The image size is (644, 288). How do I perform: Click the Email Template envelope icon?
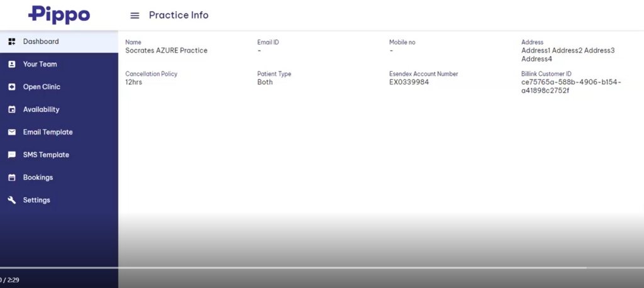click(11, 132)
